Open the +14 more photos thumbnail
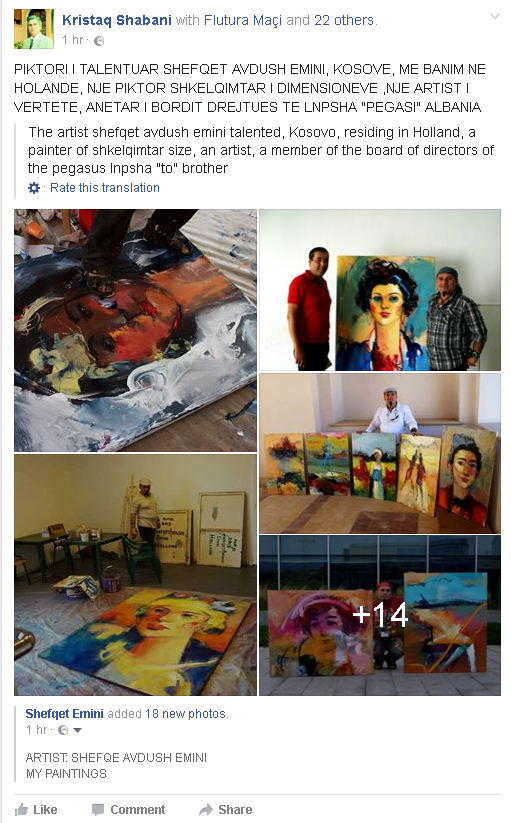This screenshot has width=511, height=823. tap(380, 615)
